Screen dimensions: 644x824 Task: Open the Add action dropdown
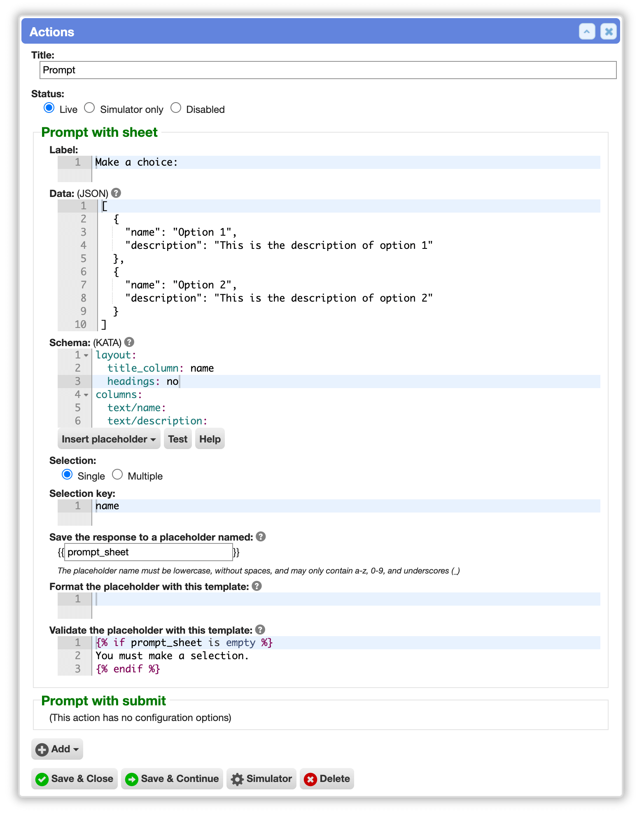(x=57, y=749)
